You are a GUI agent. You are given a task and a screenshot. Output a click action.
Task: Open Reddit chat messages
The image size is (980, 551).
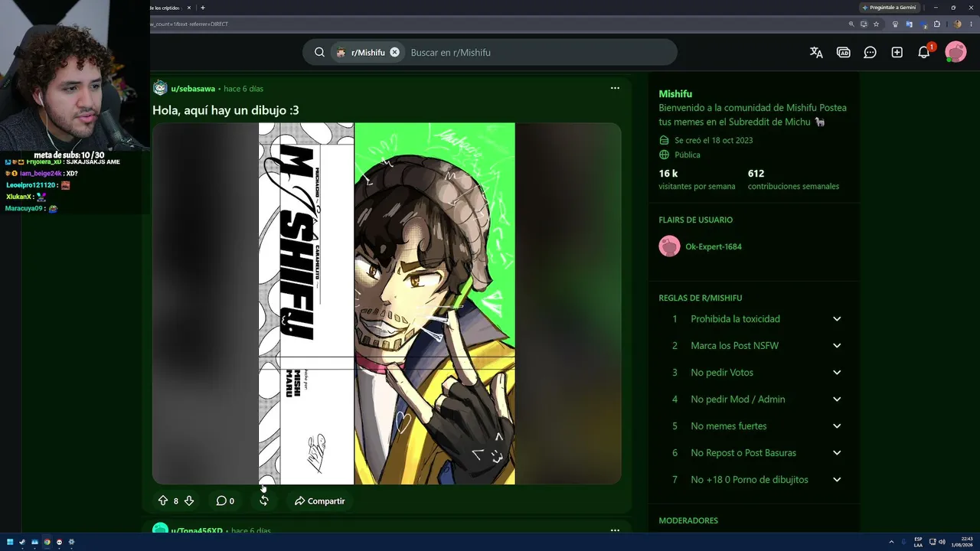[x=870, y=52]
